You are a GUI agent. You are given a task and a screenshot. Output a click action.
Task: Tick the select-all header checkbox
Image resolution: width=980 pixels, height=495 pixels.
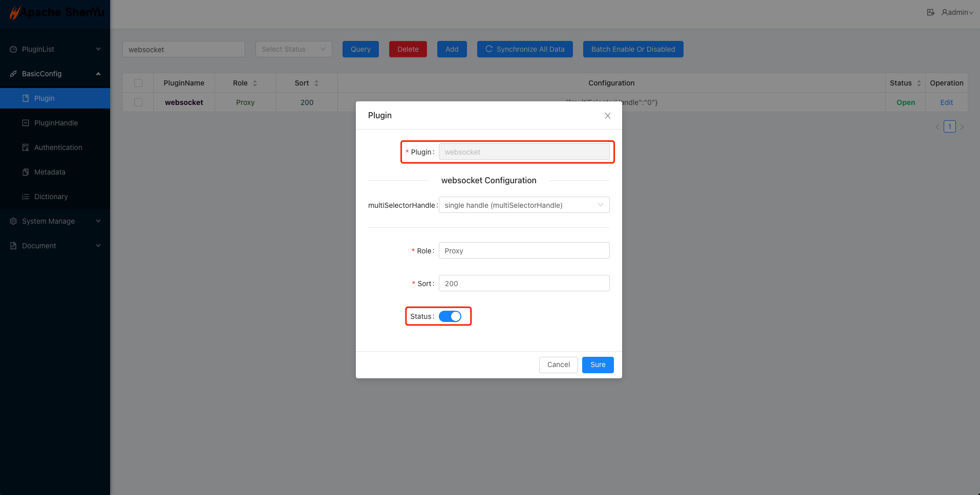(x=138, y=83)
